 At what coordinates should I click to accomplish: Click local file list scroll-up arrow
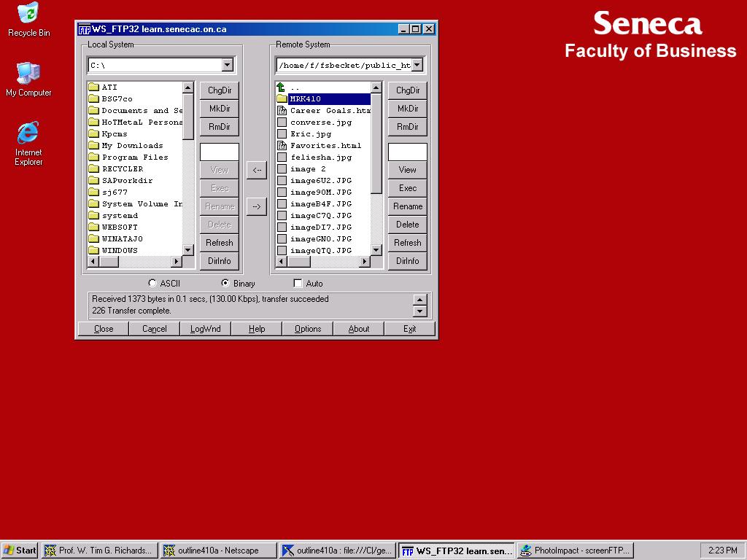(x=187, y=87)
